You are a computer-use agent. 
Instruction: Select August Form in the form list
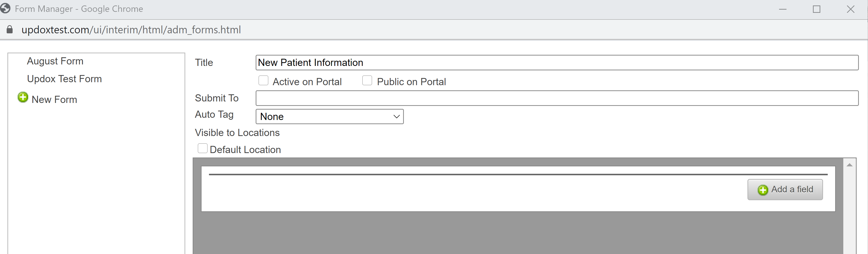pos(55,61)
